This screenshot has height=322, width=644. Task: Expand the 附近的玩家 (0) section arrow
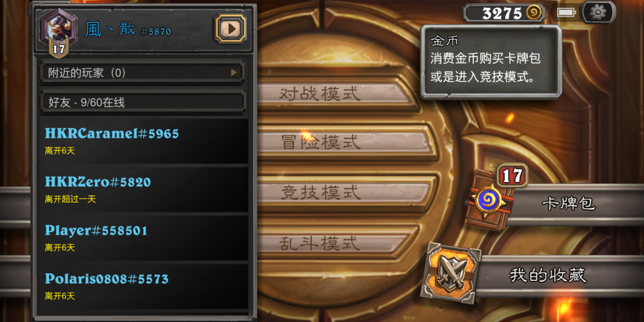[234, 72]
